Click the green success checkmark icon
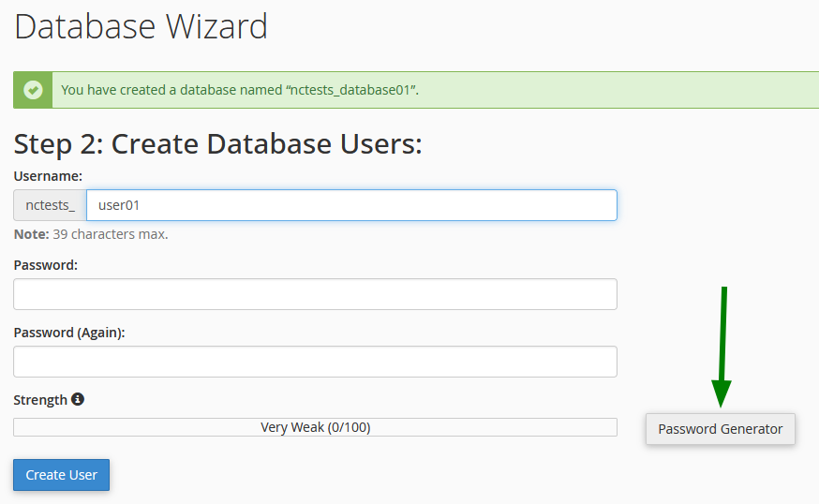Image resolution: width=819 pixels, height=504 pixels. [x=33, y=90]
